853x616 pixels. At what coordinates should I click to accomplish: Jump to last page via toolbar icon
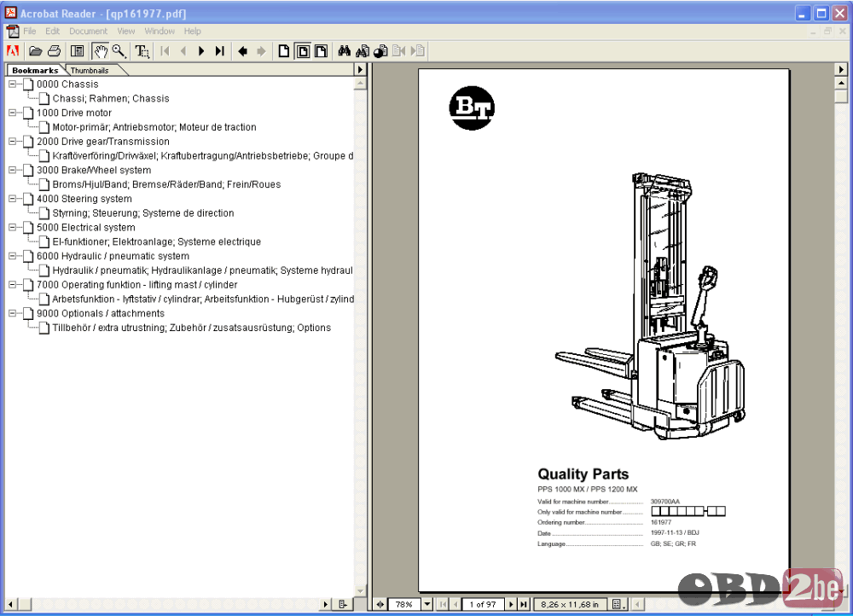[x=220, y=51]
